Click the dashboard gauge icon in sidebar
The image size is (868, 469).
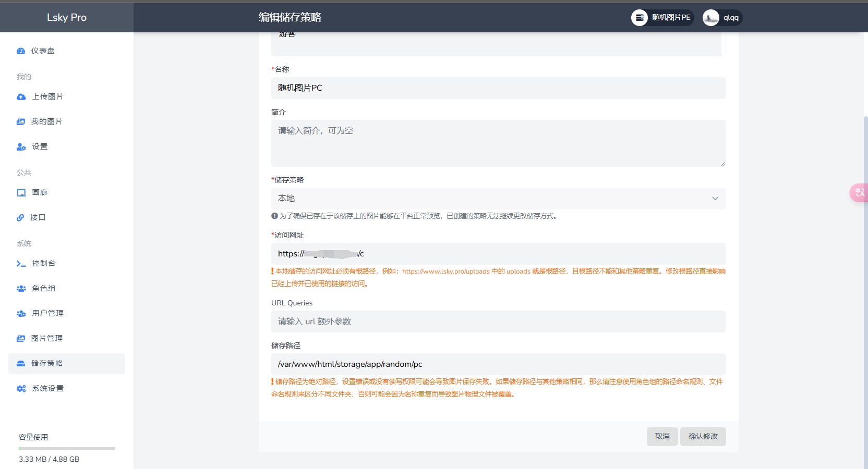(21, 51)
